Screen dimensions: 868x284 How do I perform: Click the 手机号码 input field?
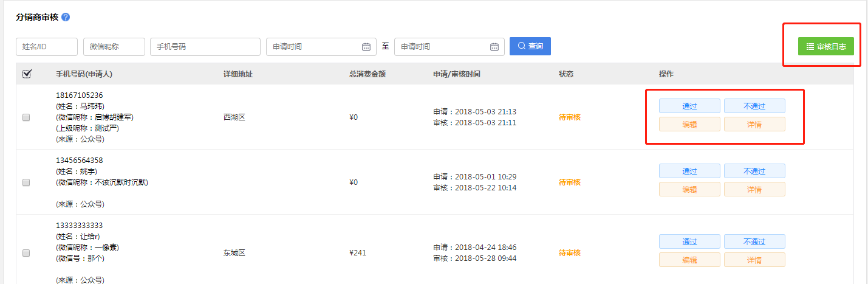tap(205, 47)
